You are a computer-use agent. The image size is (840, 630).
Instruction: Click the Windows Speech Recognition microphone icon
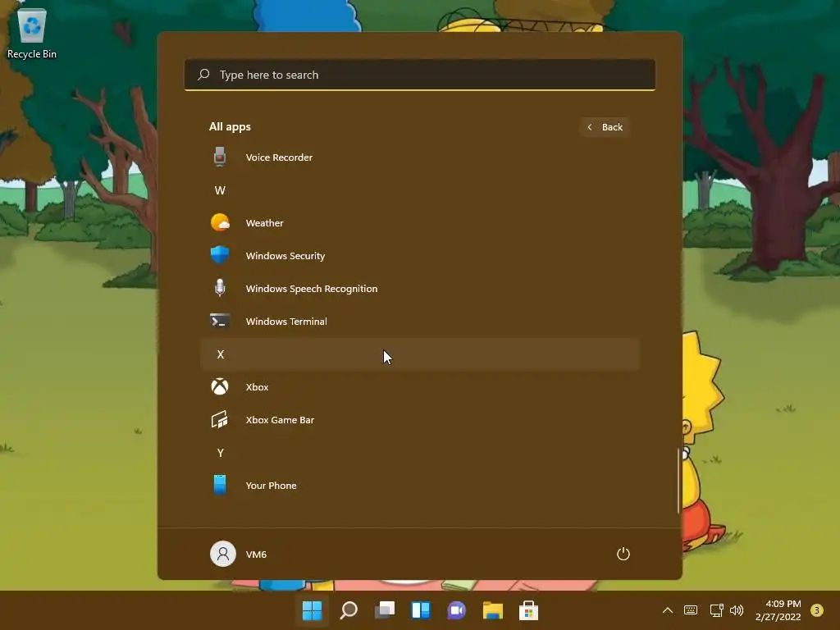coord(220,288)
